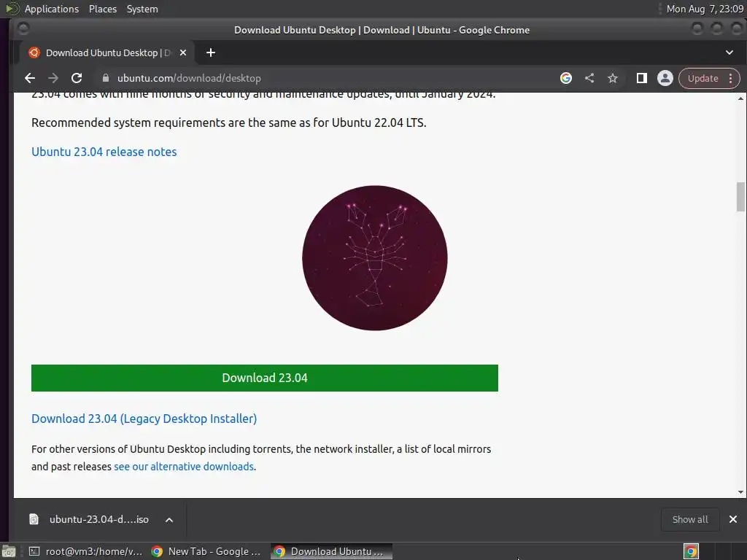Open the side panel icon
The image size is (747, 560).
click(x=642, y=78)
